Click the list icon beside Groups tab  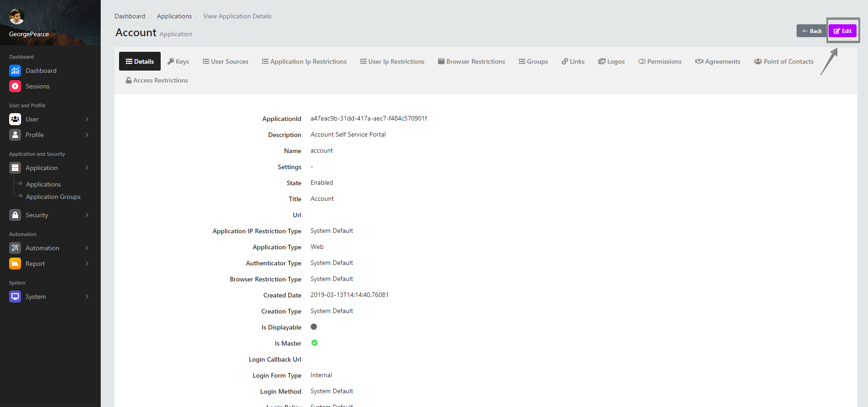click(522, 61)
